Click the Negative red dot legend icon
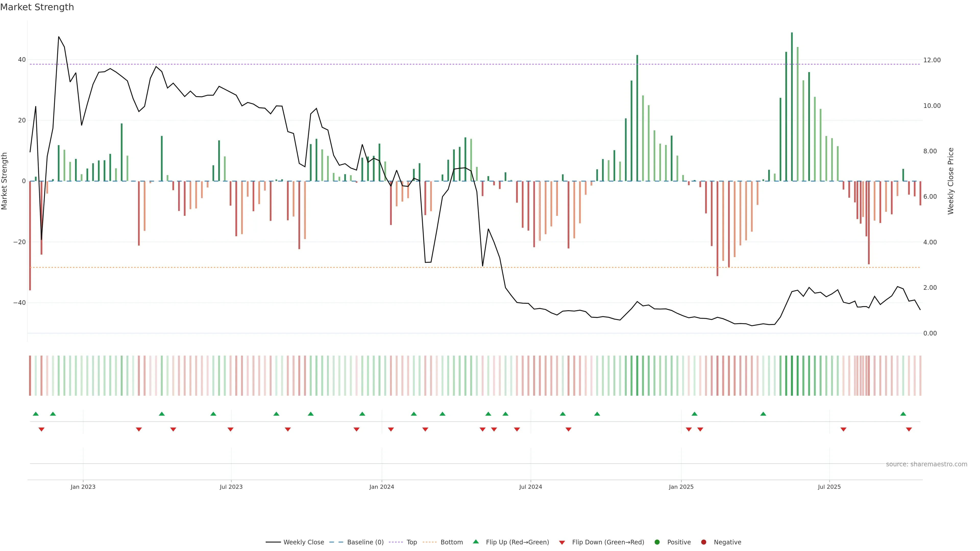This screenshot has width=980, height=551. click(x=703, y=542)
